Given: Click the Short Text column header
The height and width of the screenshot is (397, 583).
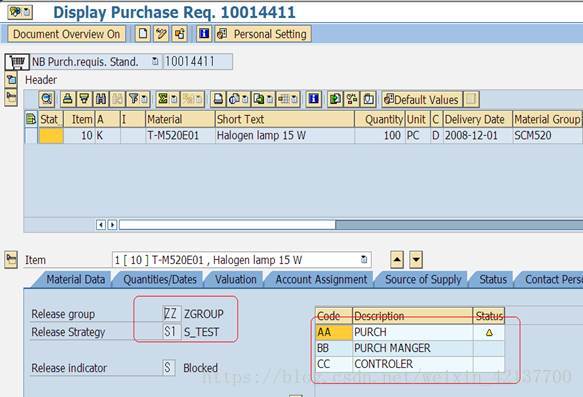Looking at the screenshot, I should (x=285, y=119).
